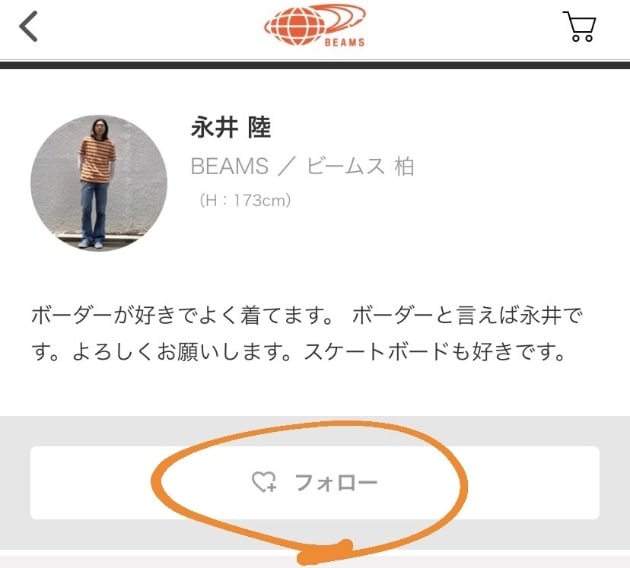Click the slash between BEAMS and ビームス
This screenshot has height=568, width=630.
[287, 166]
